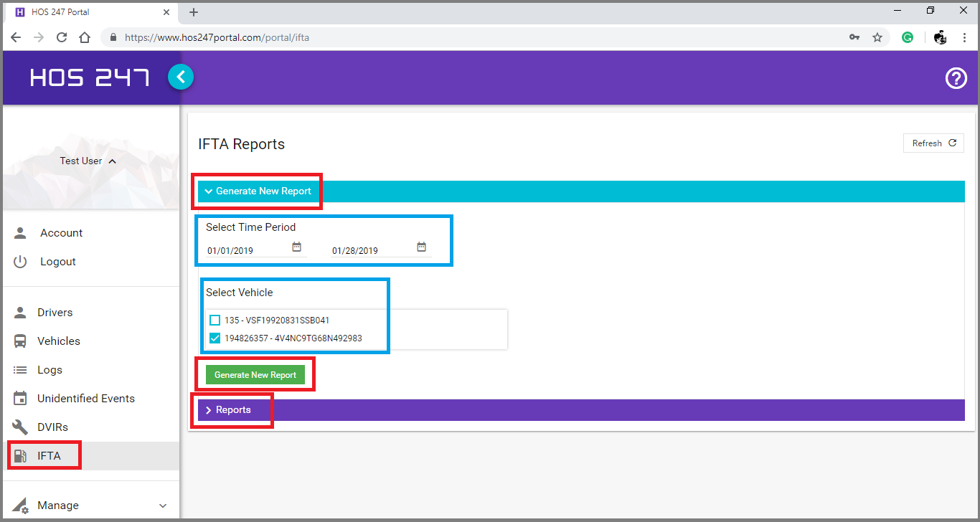The height and width of the screenshot is (522, 980).
Task: Click the browser forward arrow
Action: click(x=39, y=38)
